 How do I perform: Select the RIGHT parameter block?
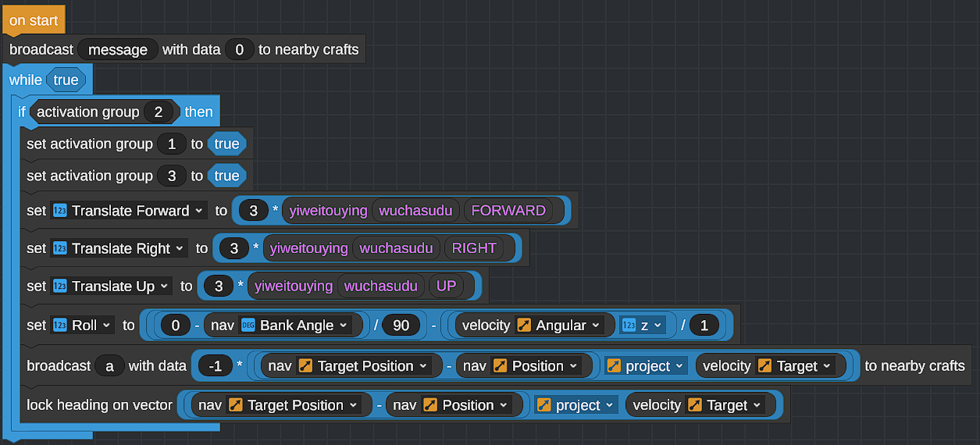coord(474,248)
